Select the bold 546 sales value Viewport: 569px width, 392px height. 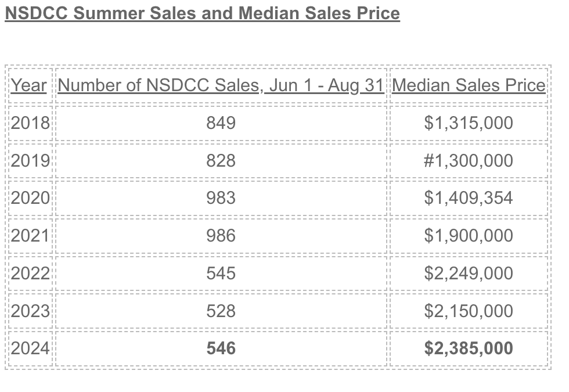[221, 349]
